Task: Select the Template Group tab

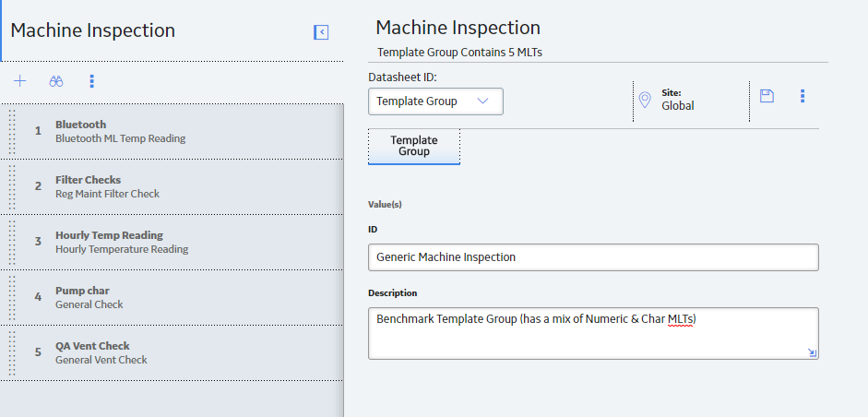Action: [x=414, y=146]
